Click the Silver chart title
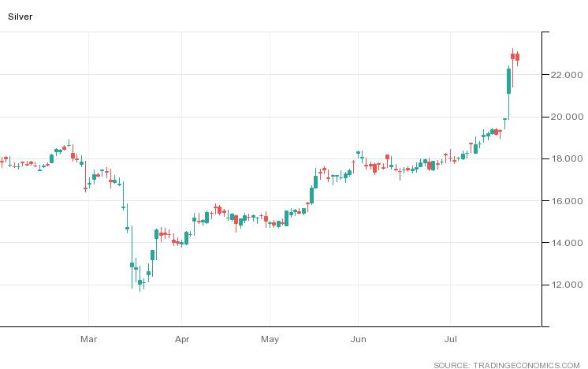The height and width of the screenshot is (369, 588). 20,16
